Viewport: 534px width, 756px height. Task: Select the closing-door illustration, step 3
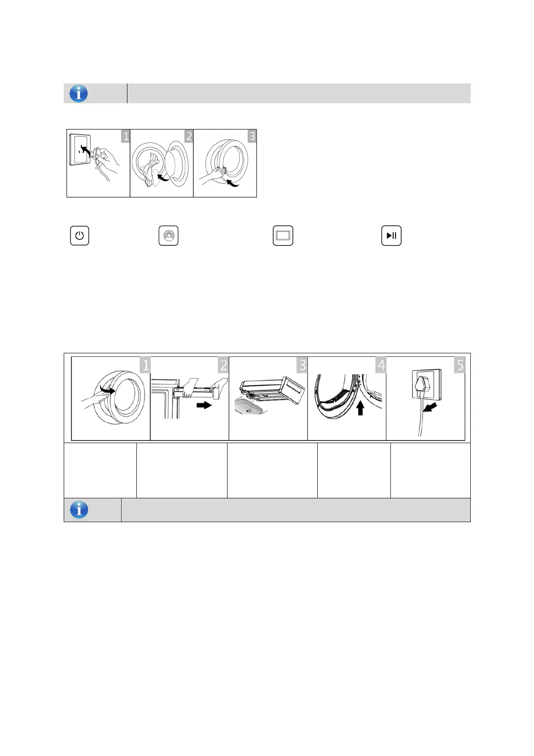click(225, 163)
